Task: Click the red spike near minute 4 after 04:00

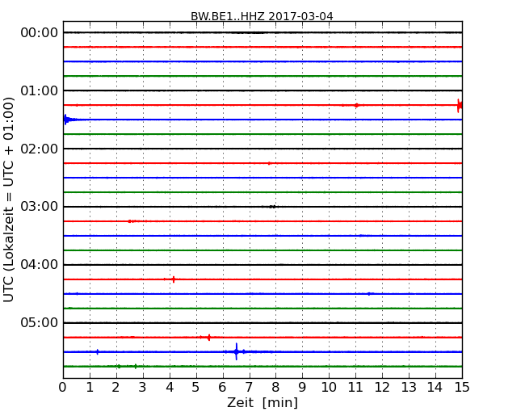Action: (174, 279)
